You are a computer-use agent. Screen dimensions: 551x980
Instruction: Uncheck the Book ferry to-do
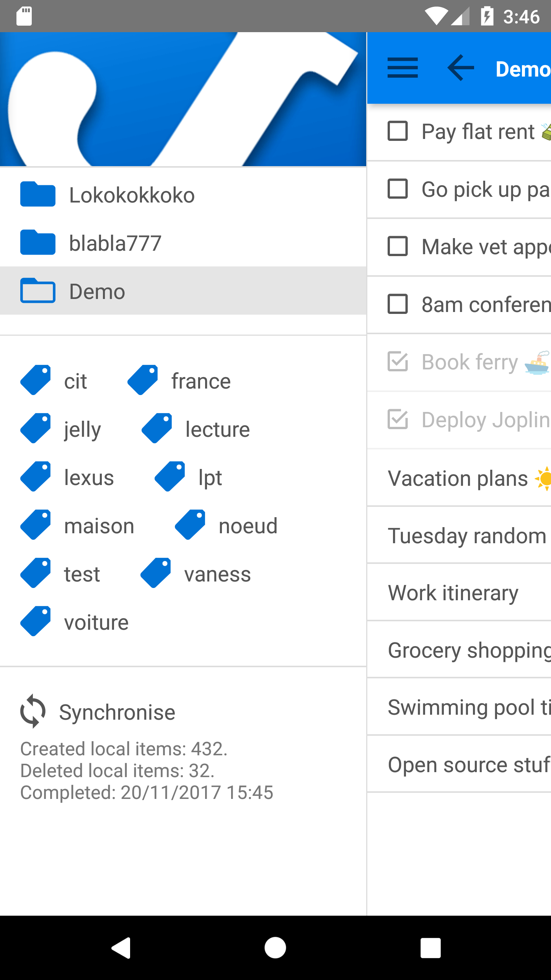(x=398, y=362)
